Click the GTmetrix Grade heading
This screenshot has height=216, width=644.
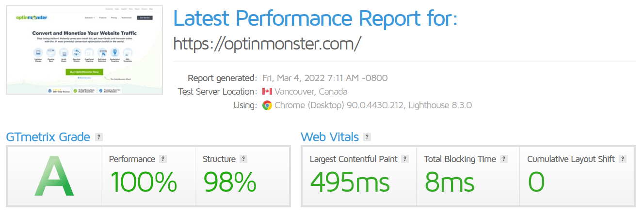pos(48,137)
